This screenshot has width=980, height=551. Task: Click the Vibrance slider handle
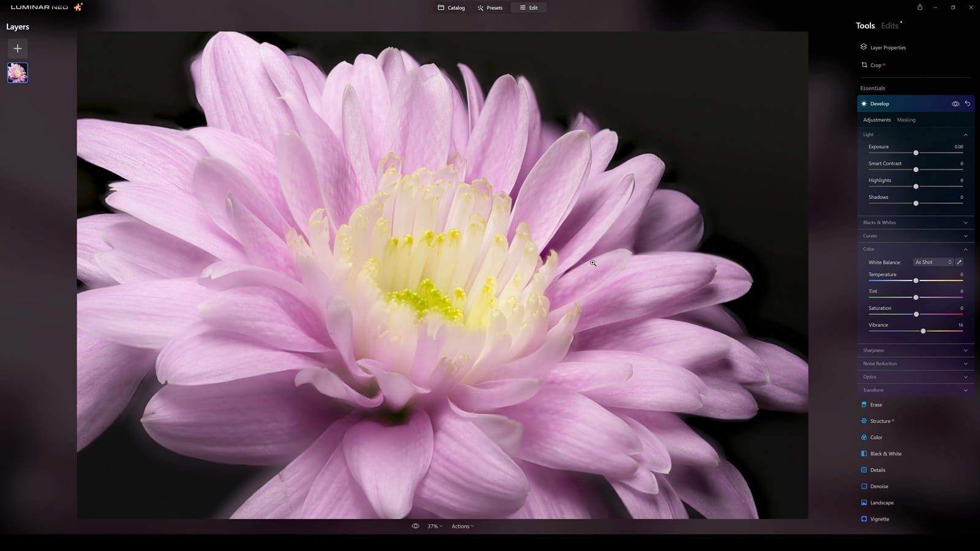tap(923, 331)
